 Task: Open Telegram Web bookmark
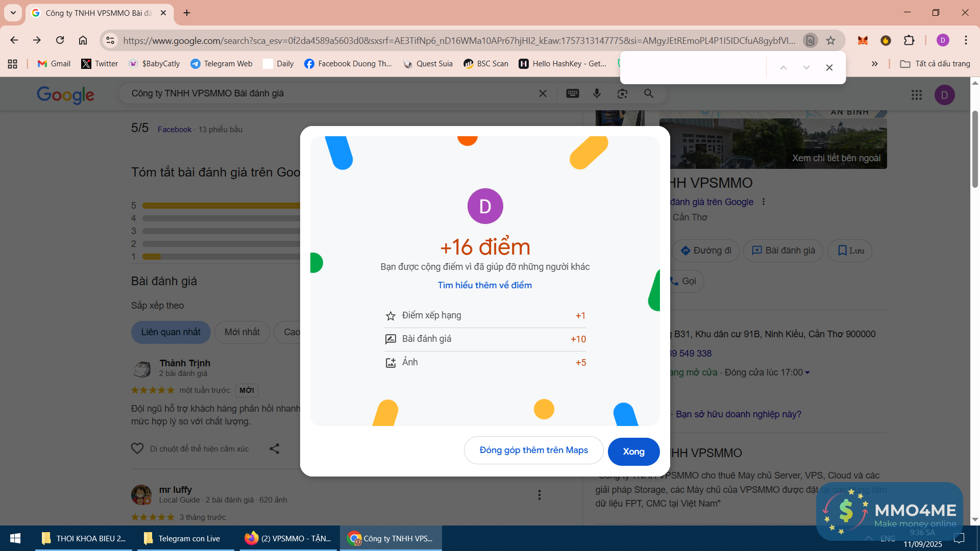[x=222, y=64]
